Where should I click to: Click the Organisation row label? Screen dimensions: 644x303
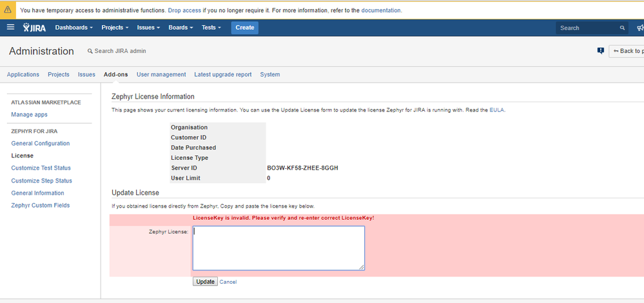[189, 127]
